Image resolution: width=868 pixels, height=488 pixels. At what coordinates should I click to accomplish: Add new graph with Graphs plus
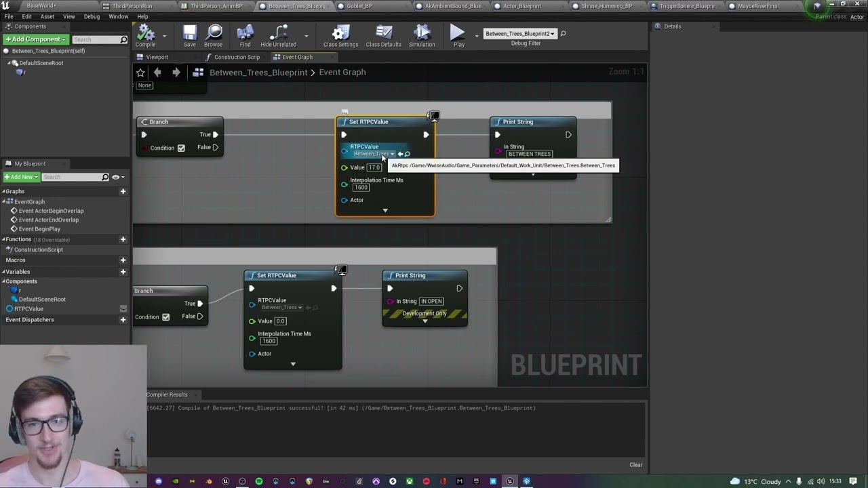tap(123, 191)
